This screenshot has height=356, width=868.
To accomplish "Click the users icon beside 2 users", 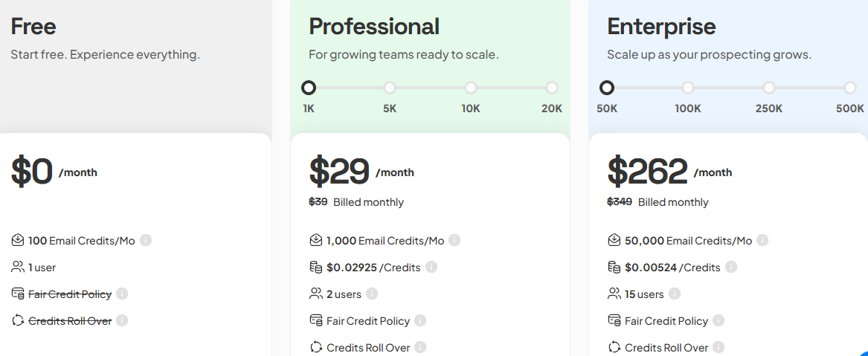I will point(315,294).
